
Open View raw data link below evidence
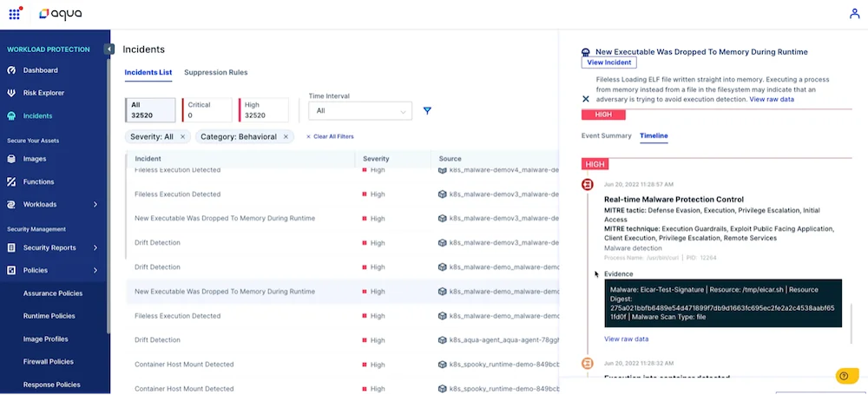[x=626, y=339]
